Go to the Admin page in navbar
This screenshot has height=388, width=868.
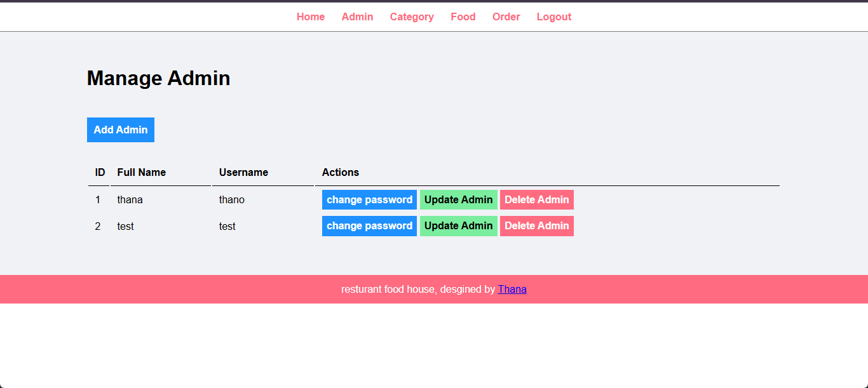(x=357, y=17)
